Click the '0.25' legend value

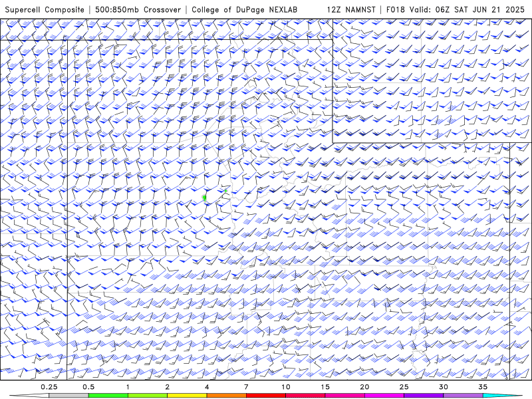click(x=49, y=387)
